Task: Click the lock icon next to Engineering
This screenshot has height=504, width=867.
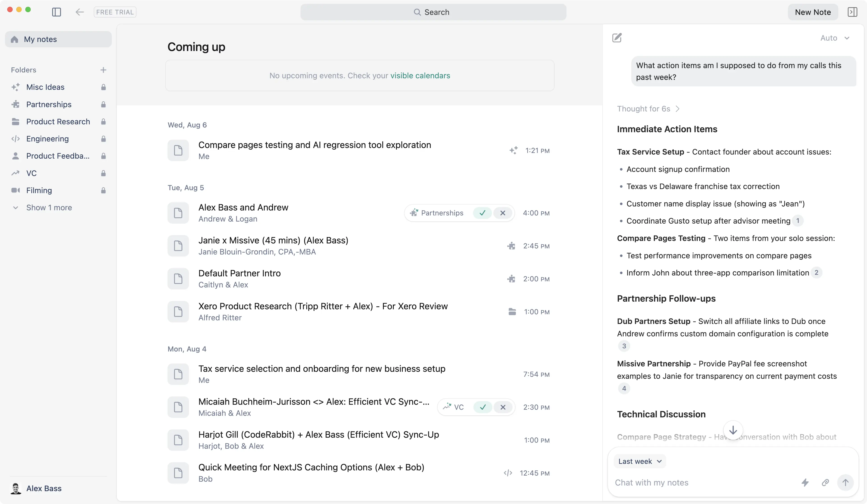Action: [x=103, y=139]
